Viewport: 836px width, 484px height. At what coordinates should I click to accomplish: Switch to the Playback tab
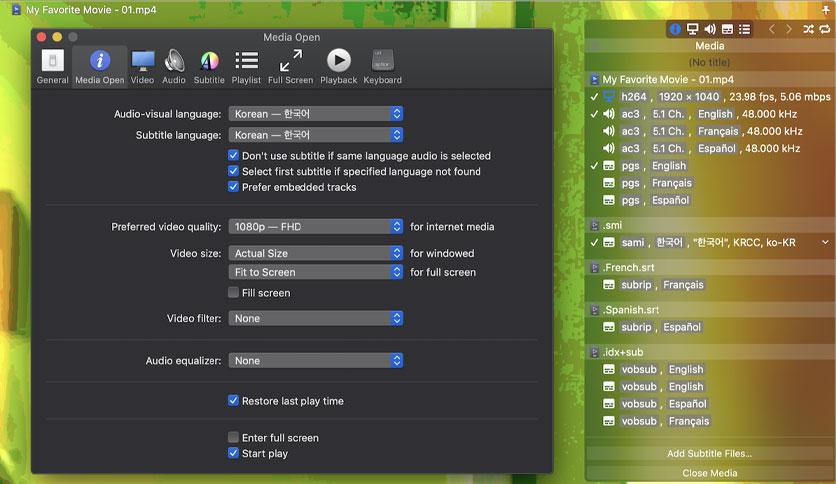coord(338,66)
